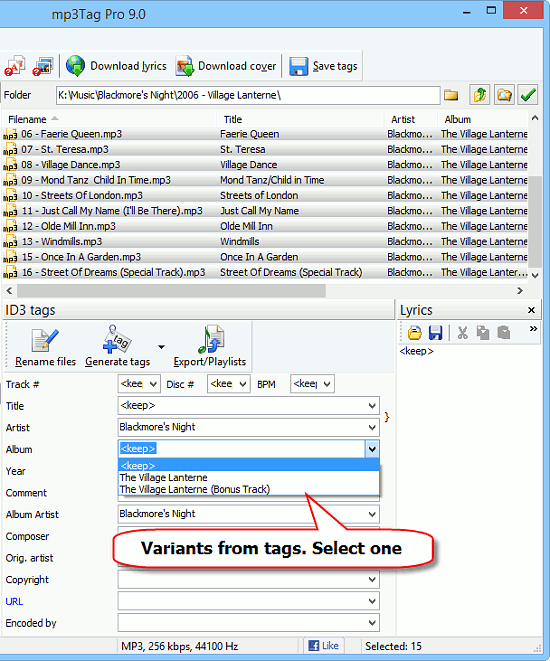Viewport: 550px width, 661px height.
Task: Save lyrics with floppy icon
Action: [x=435, y=333]
